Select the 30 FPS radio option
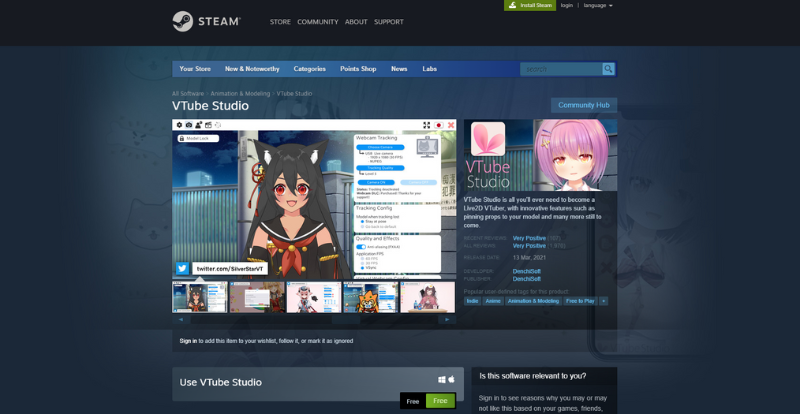This screenshot has height=414, width=800. point(362,263)
